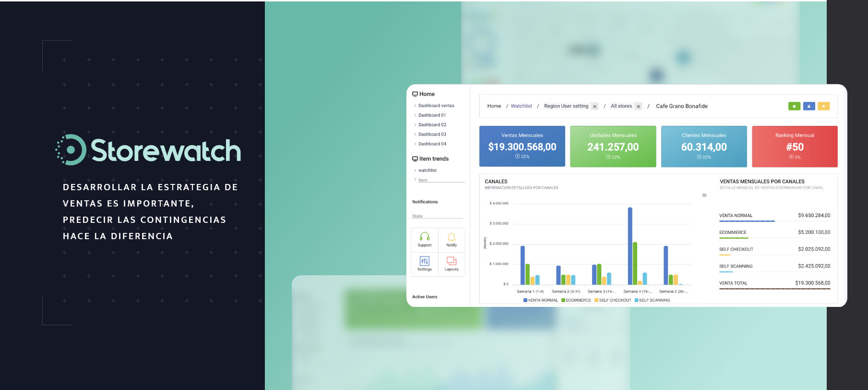Open the Notify bell icon
The width and height of the screenshot is (868, 390).
pyautogui.click(x=452, y=237)
